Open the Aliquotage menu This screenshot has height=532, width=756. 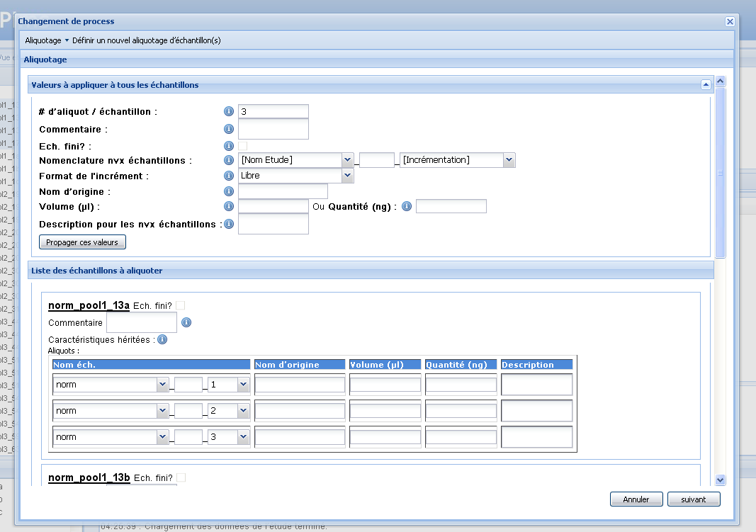tap(47, 40)
